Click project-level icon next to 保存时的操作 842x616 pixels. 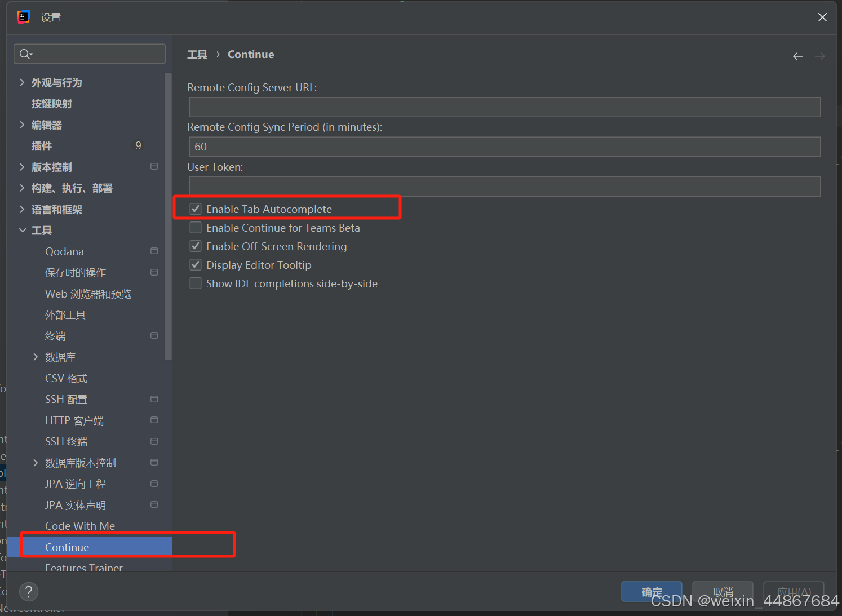154,272
